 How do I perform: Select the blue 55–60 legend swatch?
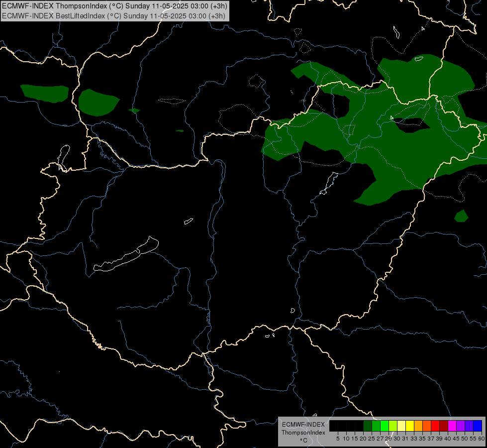pyautogui.click(x=478, y=426)
